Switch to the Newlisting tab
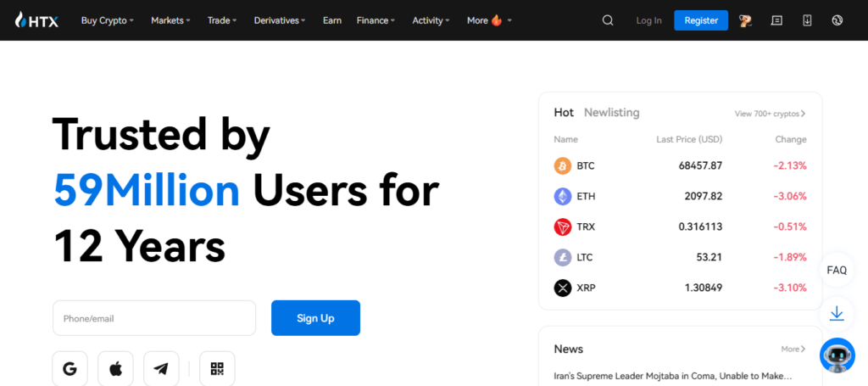This screenshot has width=868, height=386. coord(611,113)
